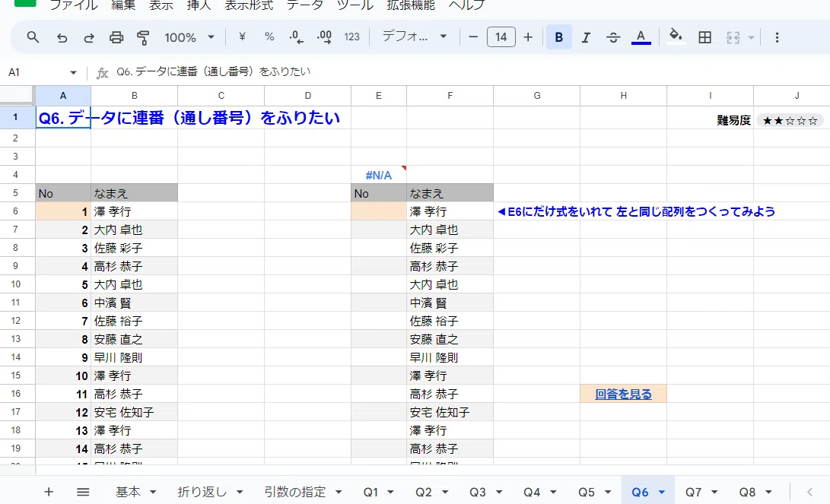Select the cell 安宅 佐知子 in column B
The width and height of the screenshot is (830, 504).
[x=135, y=412]
